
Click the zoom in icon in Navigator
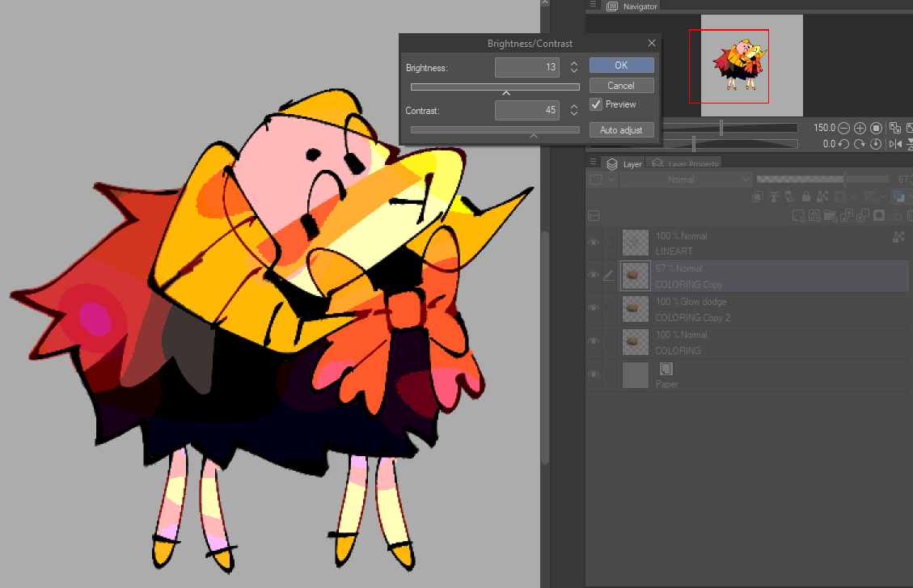860,128
